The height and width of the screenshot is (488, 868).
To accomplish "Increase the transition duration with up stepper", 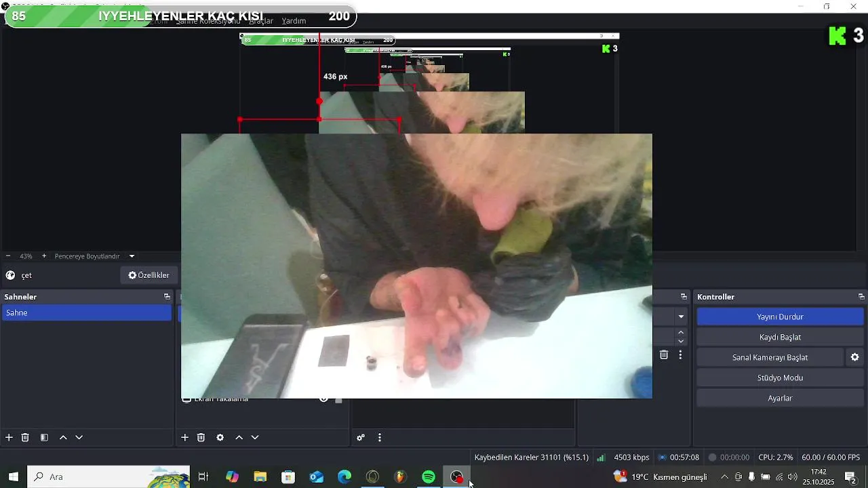I will pyautogui.click(x=681, y=332).
